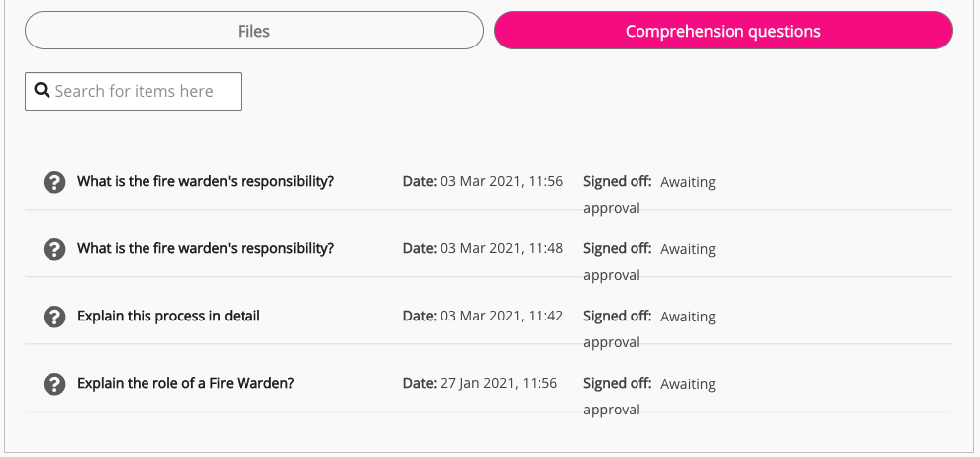The image size is (980, 457).
Task: Click the magnifying glass search icon
Action: (42, 91)
